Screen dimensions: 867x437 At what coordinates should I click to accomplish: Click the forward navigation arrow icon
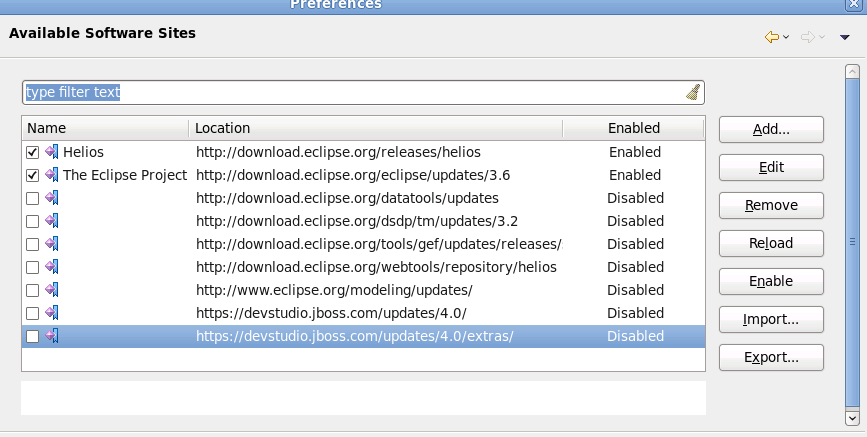pos(808,37)
